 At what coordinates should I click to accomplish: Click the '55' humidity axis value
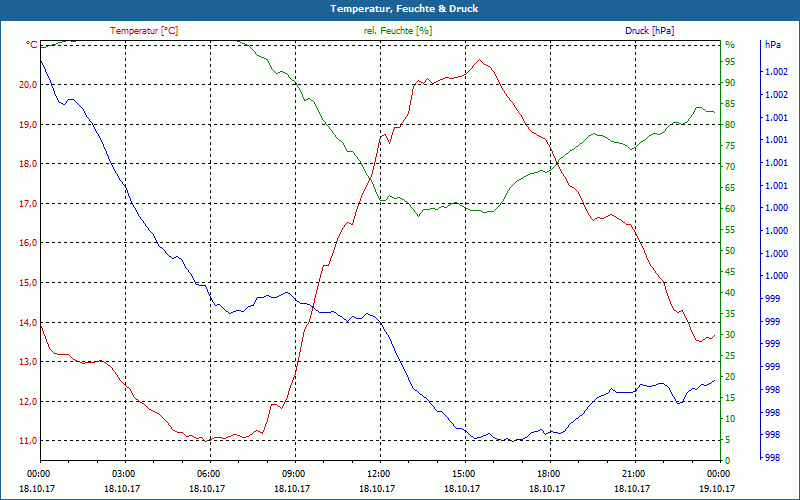[730, 230]
